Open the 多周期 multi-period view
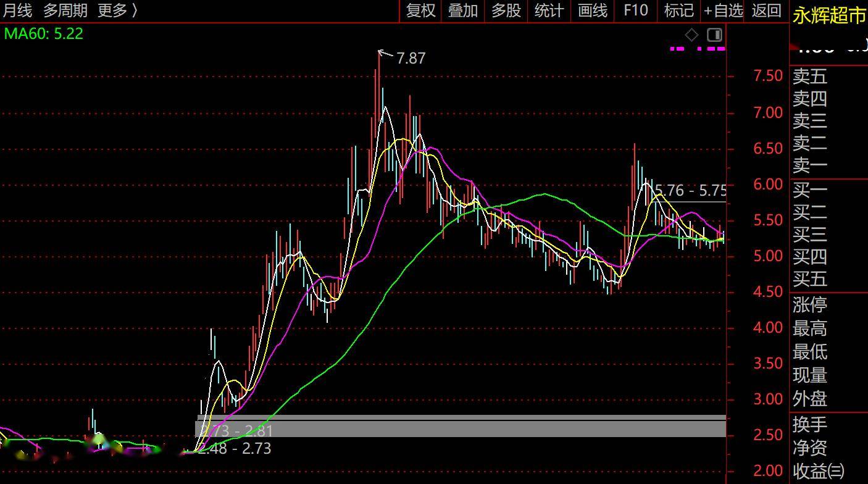Screen dimensions: 868x484 click(65, 10)
